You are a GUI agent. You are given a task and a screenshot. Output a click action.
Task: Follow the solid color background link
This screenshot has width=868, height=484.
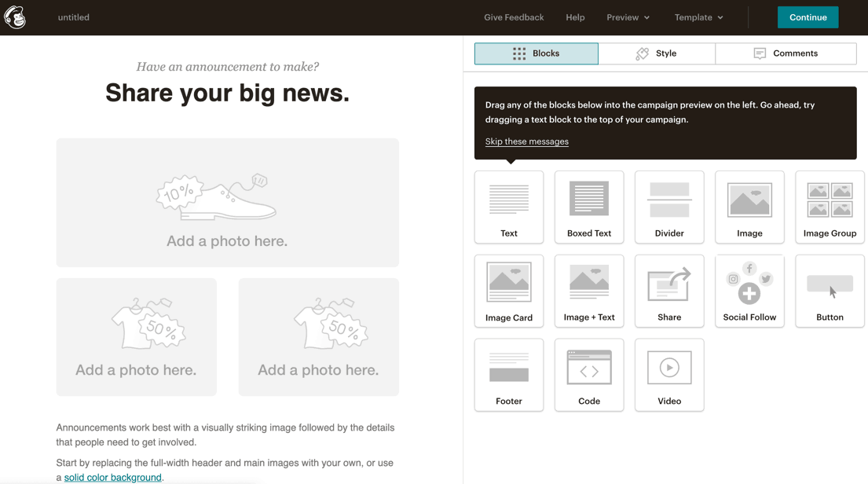(x=113, y=478)
